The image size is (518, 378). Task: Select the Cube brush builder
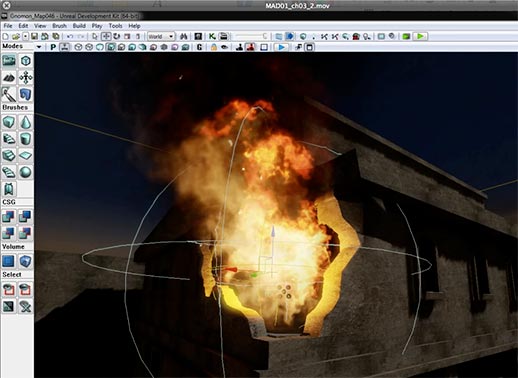[x=9, y=122]
